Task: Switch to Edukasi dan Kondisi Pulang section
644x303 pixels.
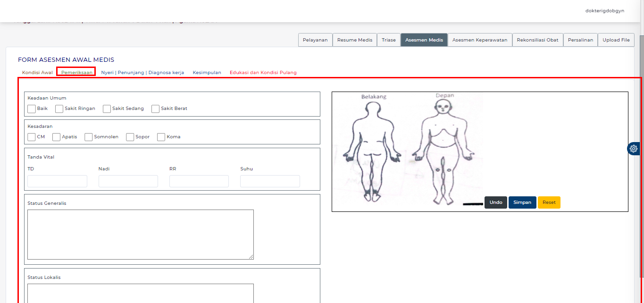Action: tap(263, 72)
